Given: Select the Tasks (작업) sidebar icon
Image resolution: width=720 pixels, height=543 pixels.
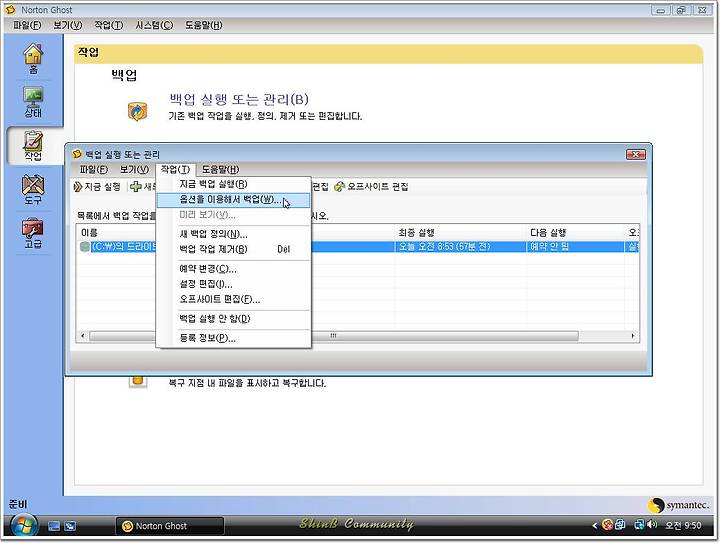Looking at the screenshot, I should click(x=33, y=146).
